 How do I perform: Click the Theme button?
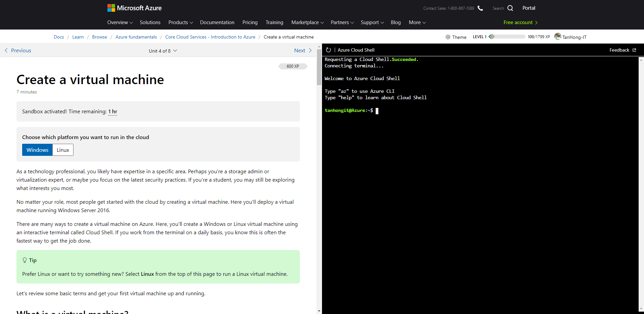456,37
